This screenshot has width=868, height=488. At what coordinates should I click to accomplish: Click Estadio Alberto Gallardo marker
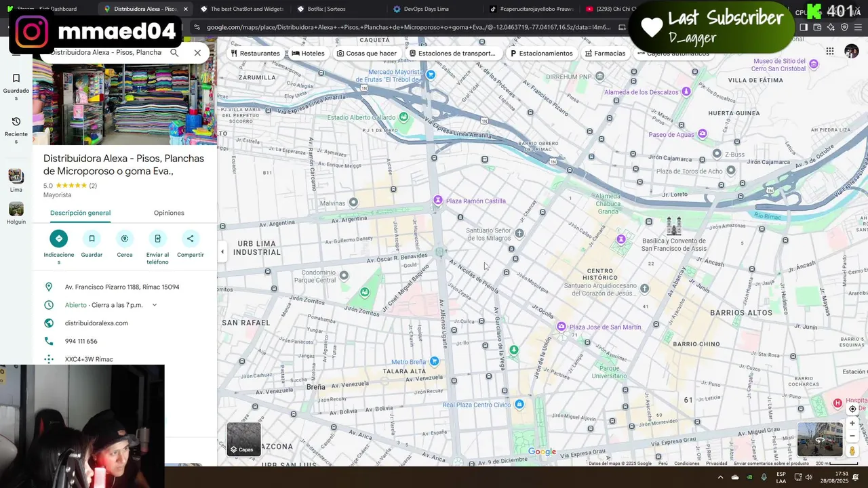click(404, 117)
